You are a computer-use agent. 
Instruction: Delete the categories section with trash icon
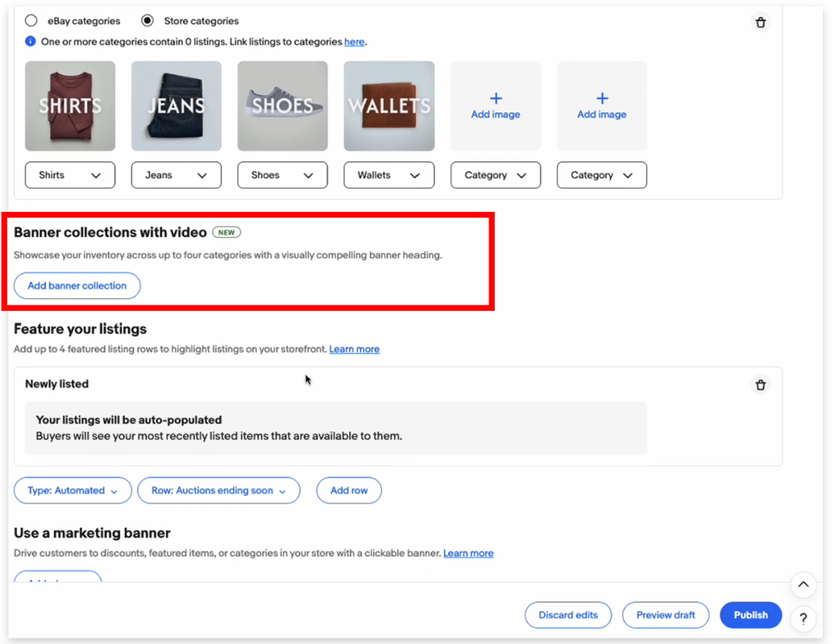761,22
